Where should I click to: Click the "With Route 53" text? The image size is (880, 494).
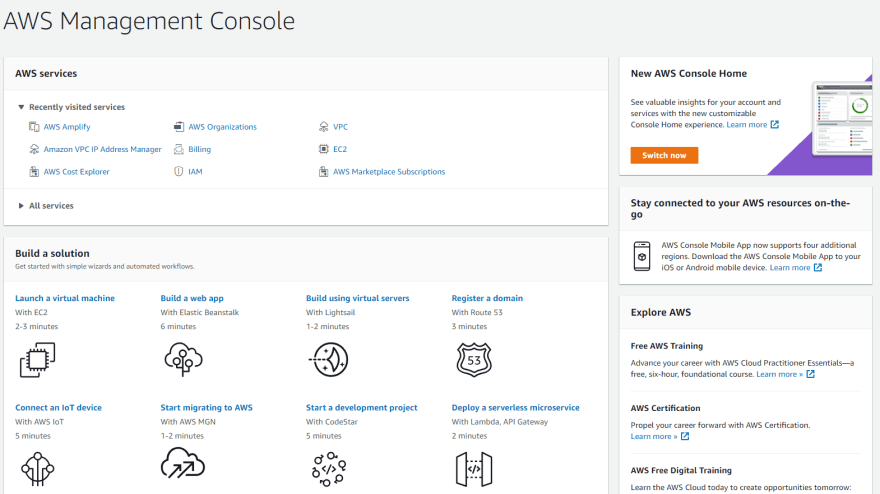coord(477,312)
